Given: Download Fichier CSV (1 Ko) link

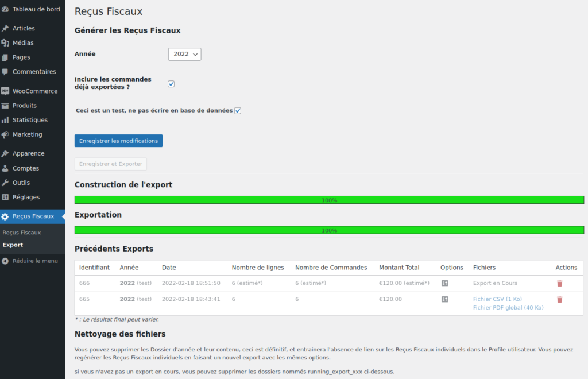Looking at the screenshot, I should (x=497, y=299).
